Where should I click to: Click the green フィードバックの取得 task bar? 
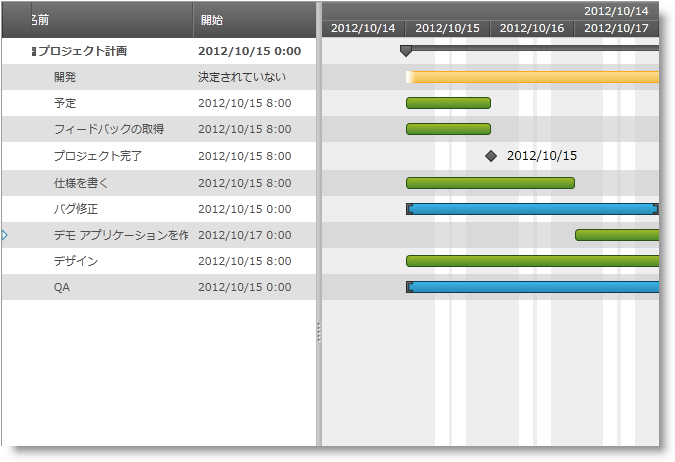point(448,129)
